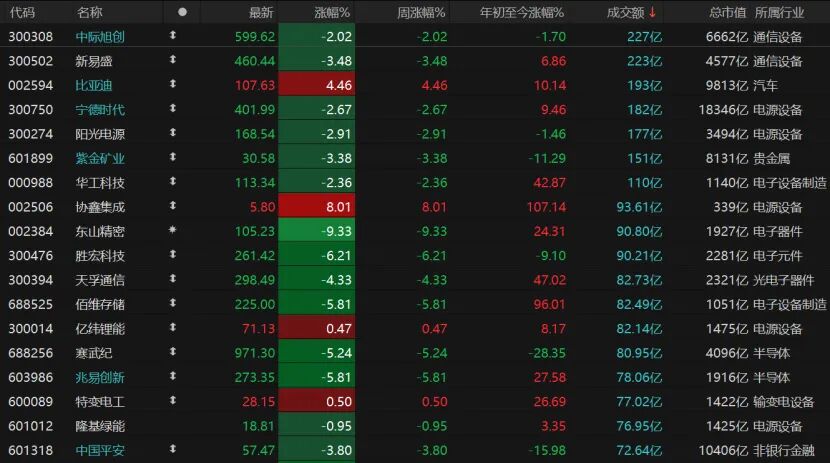830x463 pixels.
Task: Sort by the 年初至今涨幅% column header
Action: pyautogui.click(x=521, y=12)
